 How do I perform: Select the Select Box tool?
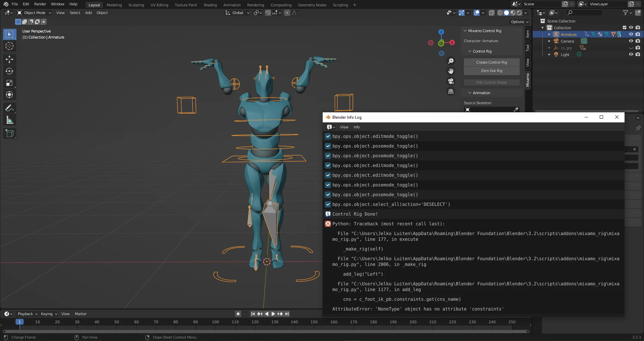[9, 34]
